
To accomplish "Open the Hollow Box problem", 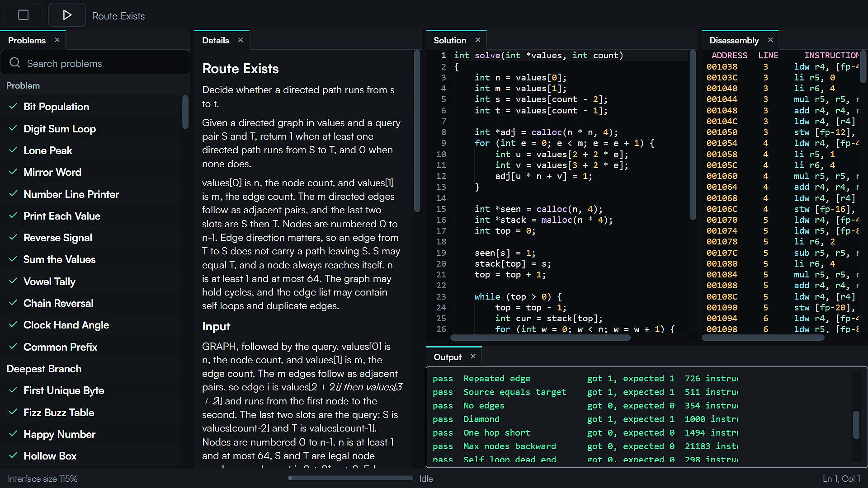I will [90, 456].
